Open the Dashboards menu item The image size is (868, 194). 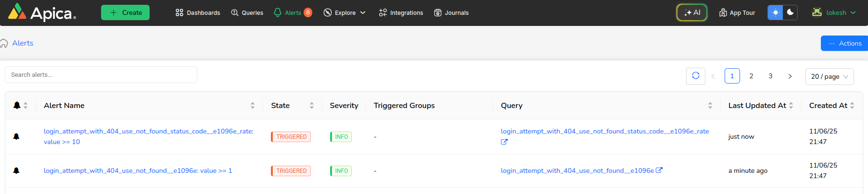click(198, 13)
